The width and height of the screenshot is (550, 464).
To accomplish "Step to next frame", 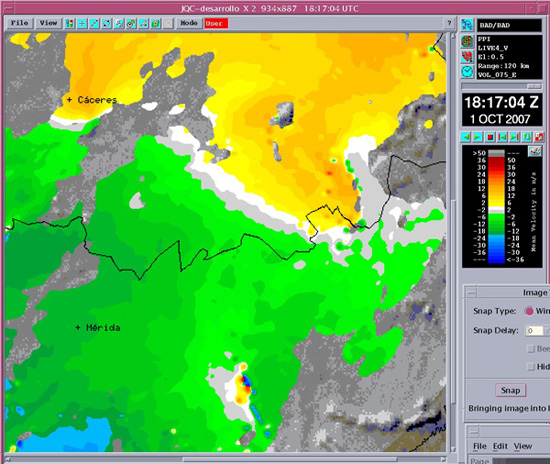I will tap(514, 137).
